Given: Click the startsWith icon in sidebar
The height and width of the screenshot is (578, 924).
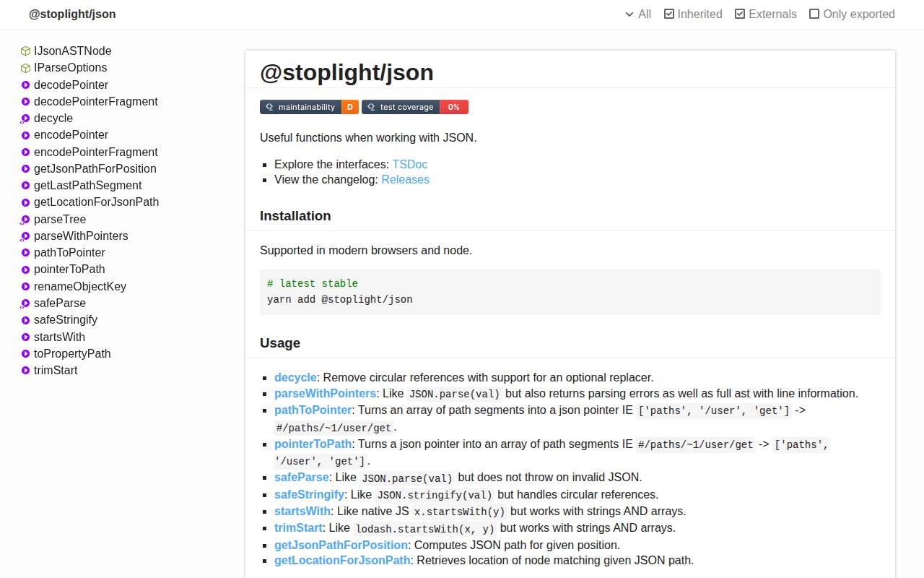Looking at the screenshot, I should [x=25, y=337].
